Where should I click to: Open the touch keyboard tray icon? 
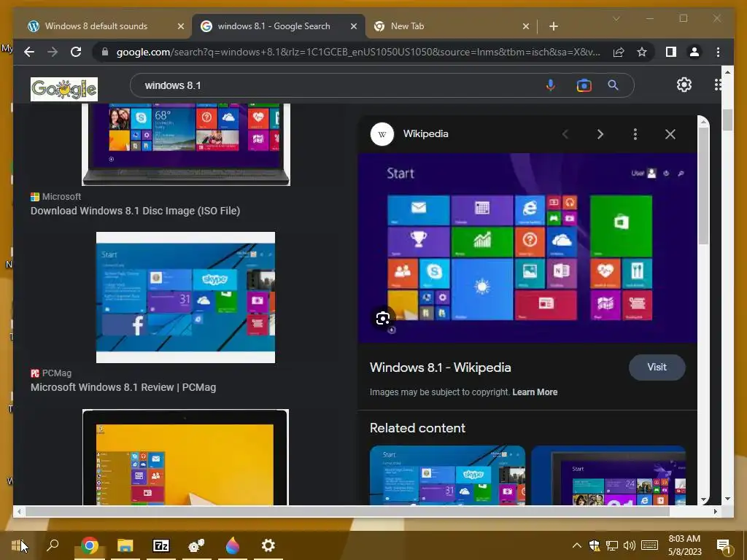coord(649,545)
